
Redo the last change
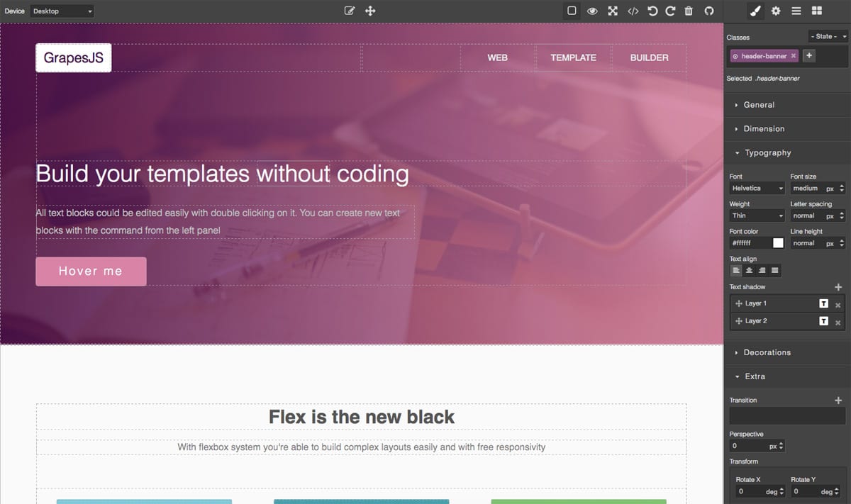[671, 11]
